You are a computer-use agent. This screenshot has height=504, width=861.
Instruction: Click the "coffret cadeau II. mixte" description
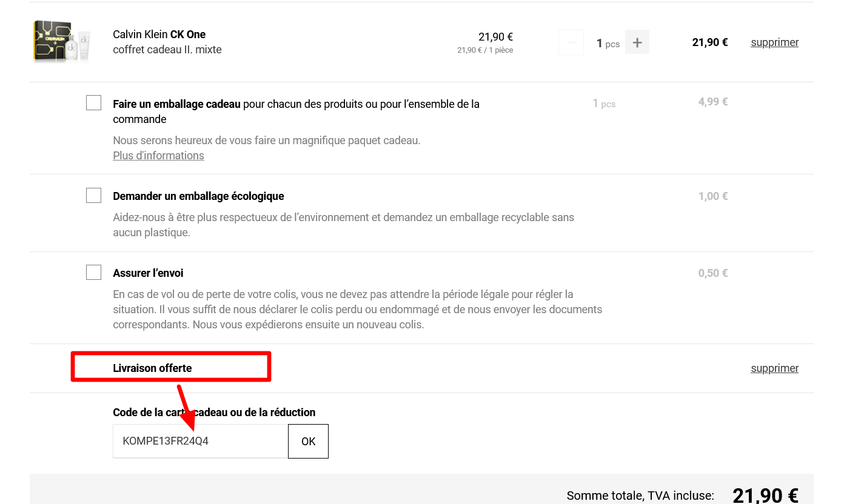click(x=167, y=50)
